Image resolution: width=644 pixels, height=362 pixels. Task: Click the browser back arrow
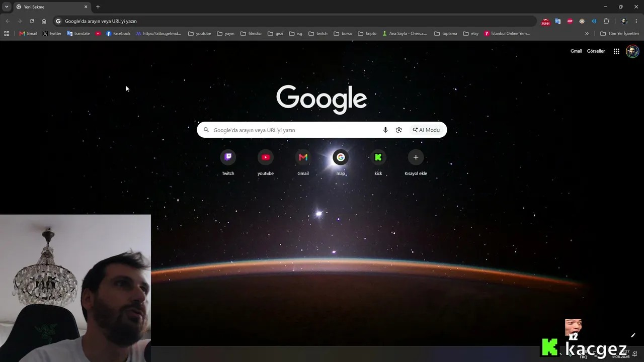pyautogui.click(x=8, y=21)
